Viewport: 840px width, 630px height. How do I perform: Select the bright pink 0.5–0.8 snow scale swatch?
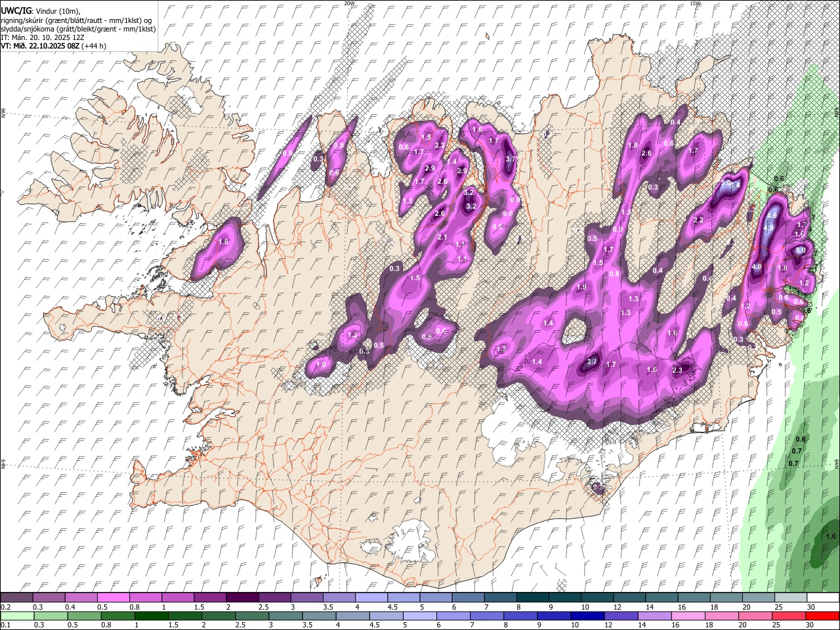click(x=114, y=598)
